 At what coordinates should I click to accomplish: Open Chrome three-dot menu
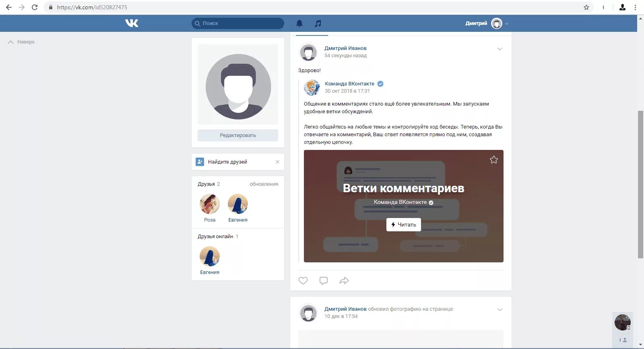click(635, 7)
